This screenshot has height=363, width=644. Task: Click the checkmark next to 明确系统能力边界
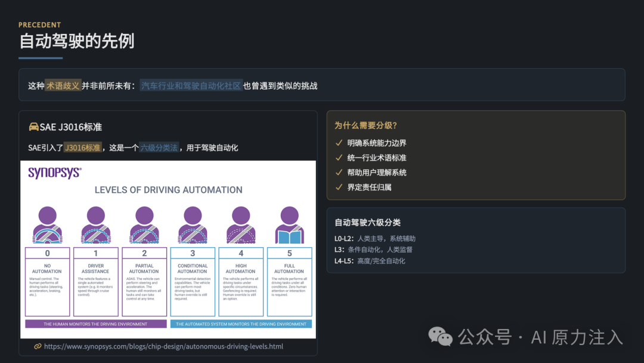coord(339,143)
